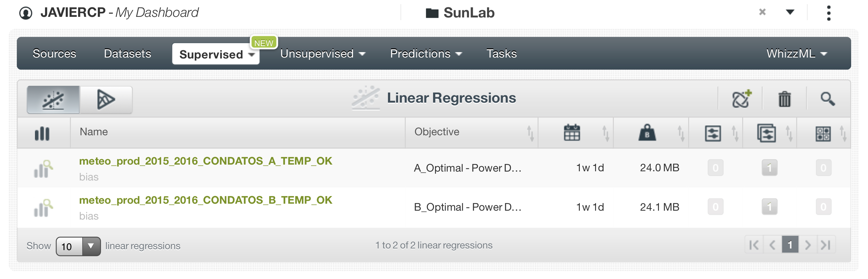Open search with the magnifier icon
The image size is (868, 279).
(827, 99)
